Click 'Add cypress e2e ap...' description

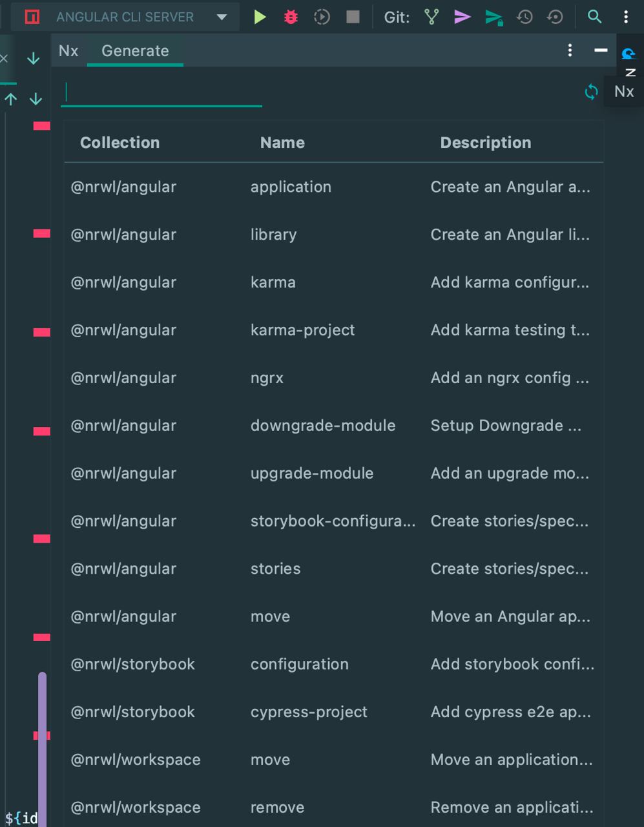point(511,712)
